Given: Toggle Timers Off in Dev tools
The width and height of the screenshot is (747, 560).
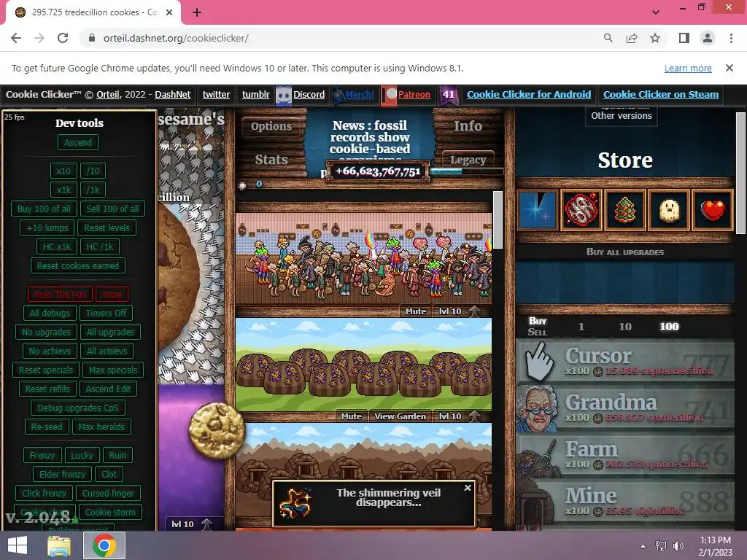Looking at the screenshot, I should pos(106,313).
